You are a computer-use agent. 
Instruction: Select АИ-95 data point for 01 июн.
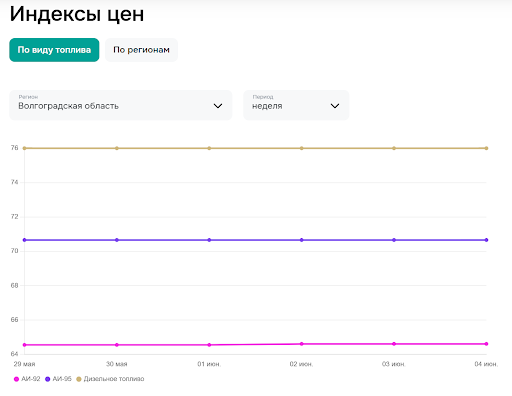click(x=209, y=240)
